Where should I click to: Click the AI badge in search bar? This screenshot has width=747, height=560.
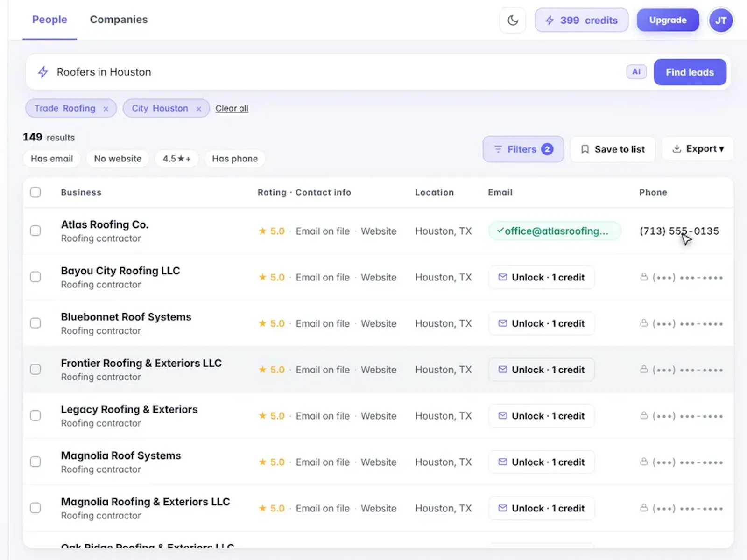pyautogui.click(x=636, y=71)
